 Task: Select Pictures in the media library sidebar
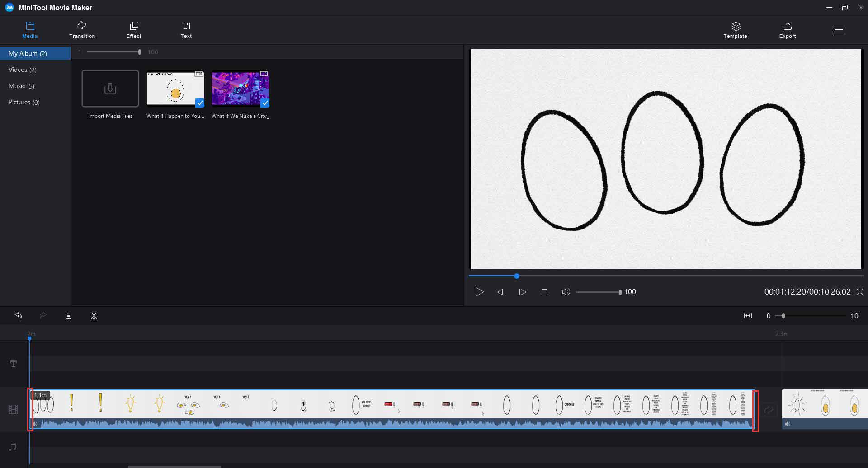click(24, 102)
